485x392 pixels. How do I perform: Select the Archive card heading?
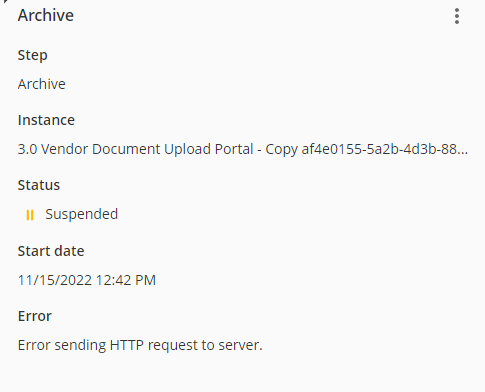point(46,16)
